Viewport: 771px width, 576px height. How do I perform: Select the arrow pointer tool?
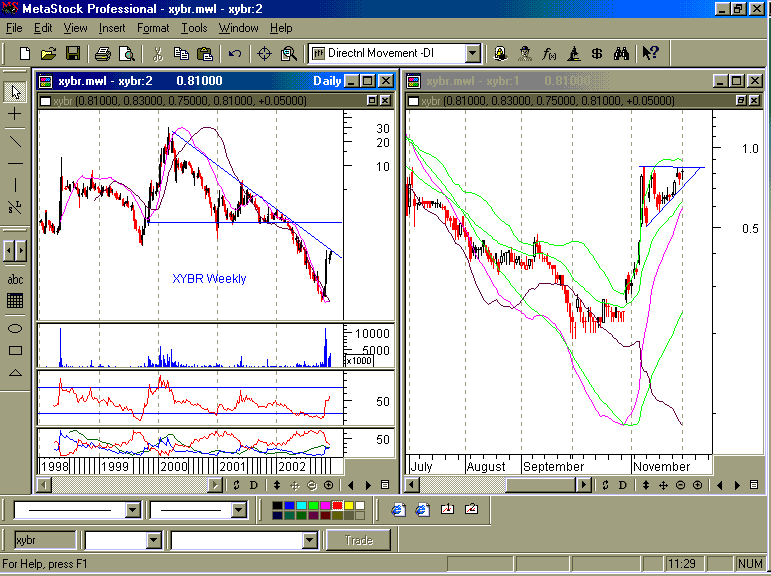tap(15, 91)
